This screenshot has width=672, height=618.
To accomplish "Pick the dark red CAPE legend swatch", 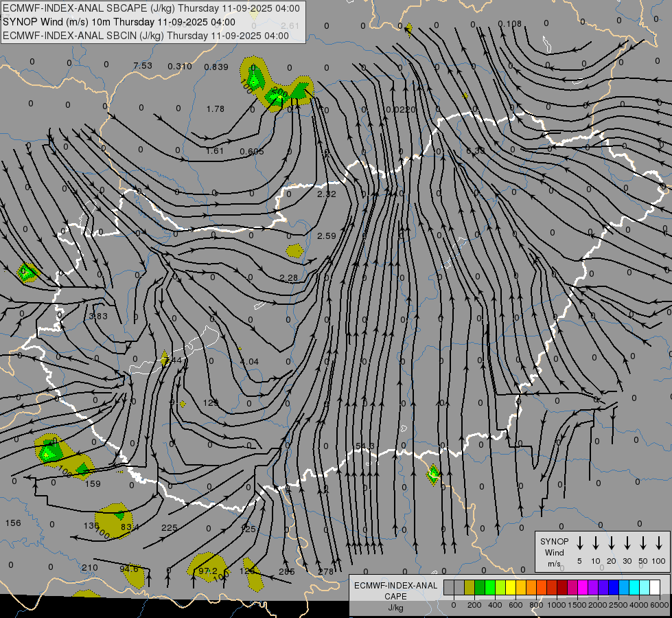I will [x=562, y=587].
